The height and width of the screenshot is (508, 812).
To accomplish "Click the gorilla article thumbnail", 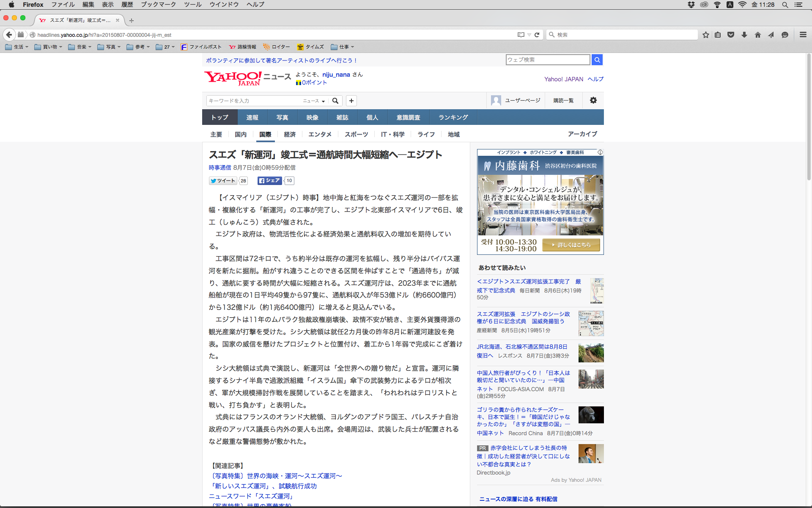I will (x=591, y=415).
